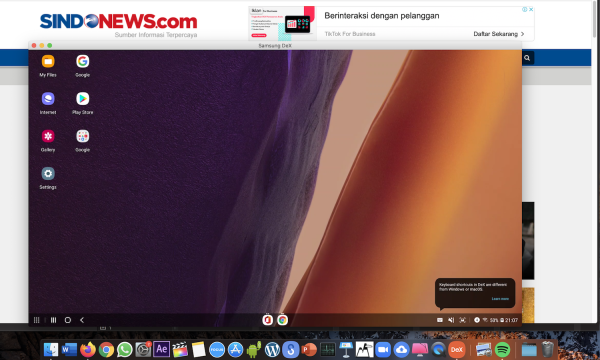Open Zoom in the dock
This screenshot has height=360, width=600.
tap(383, 350)
